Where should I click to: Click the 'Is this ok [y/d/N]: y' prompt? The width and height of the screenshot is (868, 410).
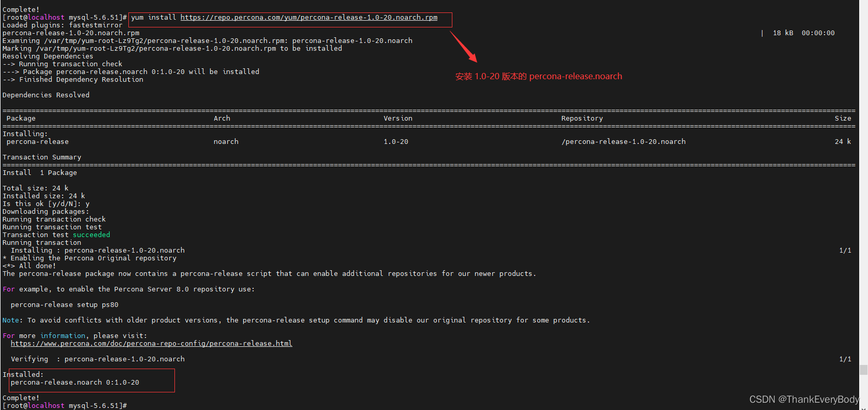tap(46, 204)
